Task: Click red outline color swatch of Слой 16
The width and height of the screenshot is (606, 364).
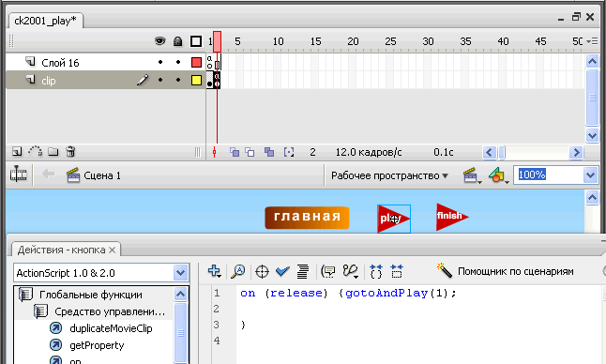Action: (x=196, y=62)
